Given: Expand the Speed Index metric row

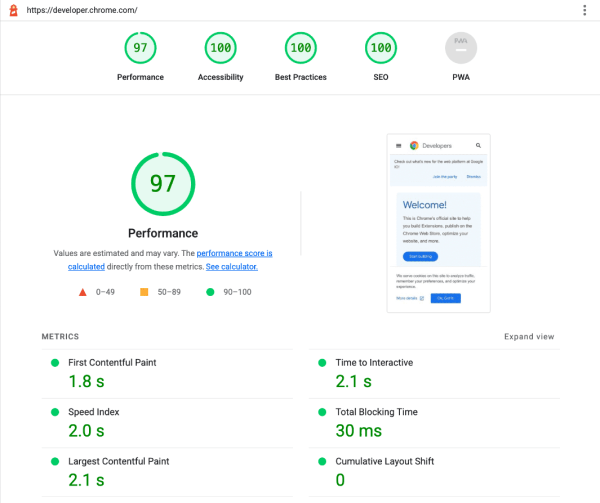Looking at the screenshot, I should tap(96, 411).
